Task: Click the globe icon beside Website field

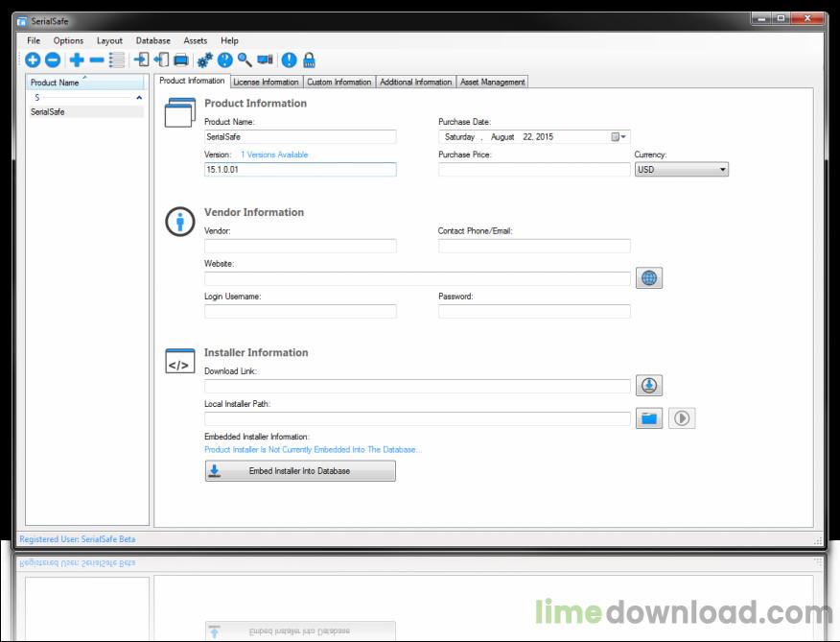Action: point(649,278)
